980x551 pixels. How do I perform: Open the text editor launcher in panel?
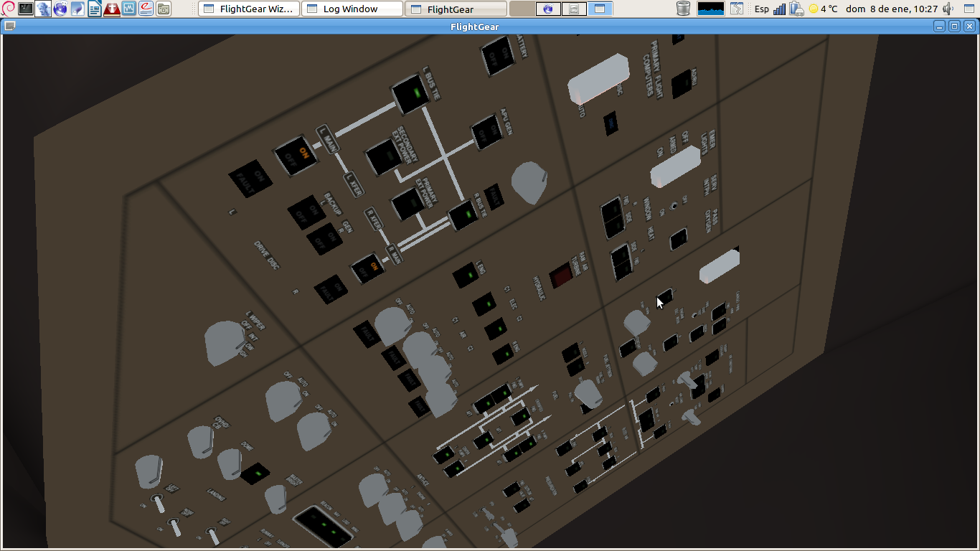[x=95, y=9]
